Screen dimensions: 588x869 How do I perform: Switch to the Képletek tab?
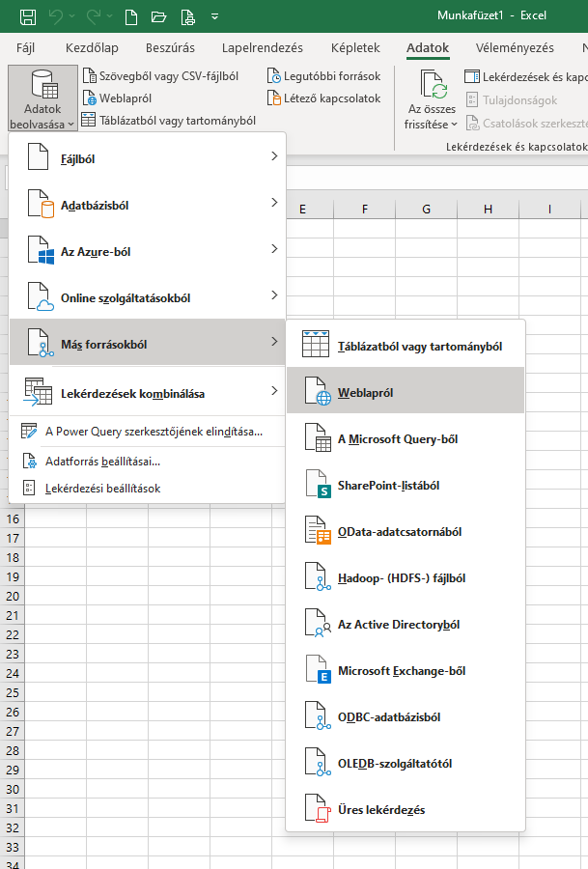pyautogui.click(x=355, y=48)
